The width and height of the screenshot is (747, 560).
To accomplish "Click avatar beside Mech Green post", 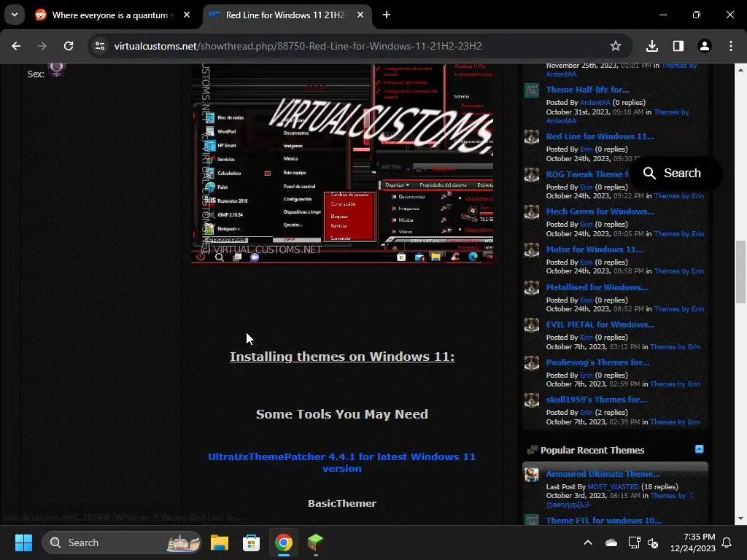I will point(532,212).
